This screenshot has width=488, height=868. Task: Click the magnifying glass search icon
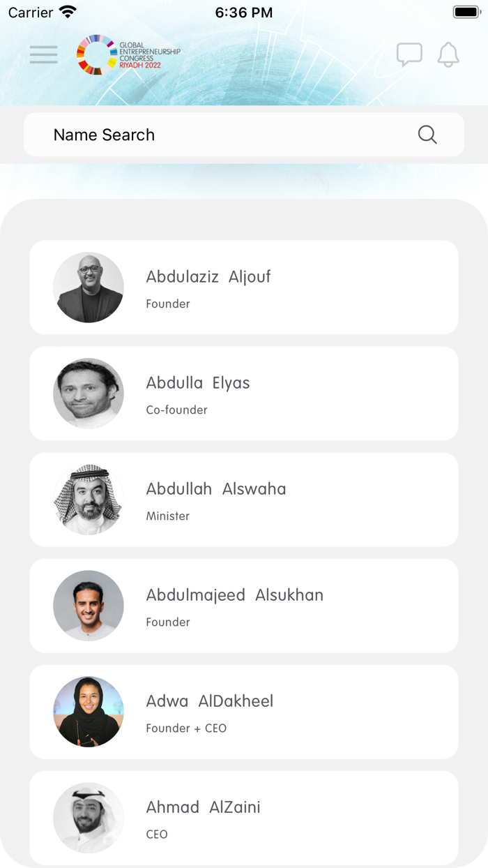coord(427,134)
